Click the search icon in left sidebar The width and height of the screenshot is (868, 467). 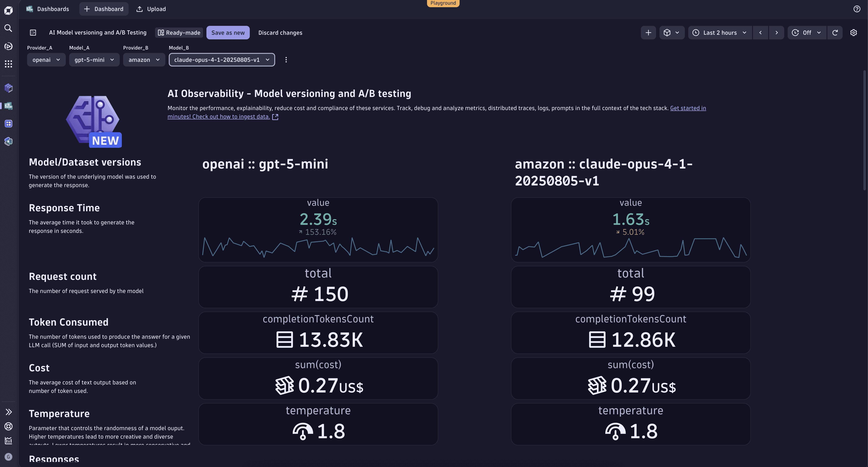(x=8, y=28)
